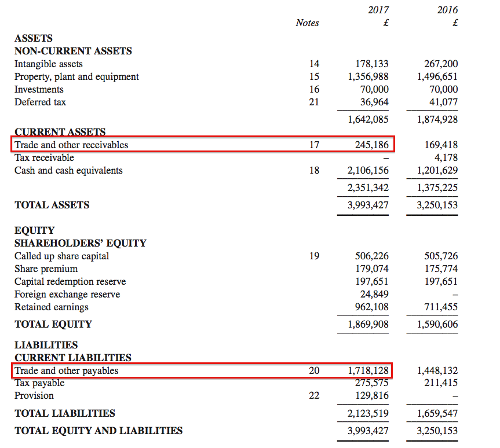
Task: Select payables 2017 value 1,718,128
Action: click(368, 370)
